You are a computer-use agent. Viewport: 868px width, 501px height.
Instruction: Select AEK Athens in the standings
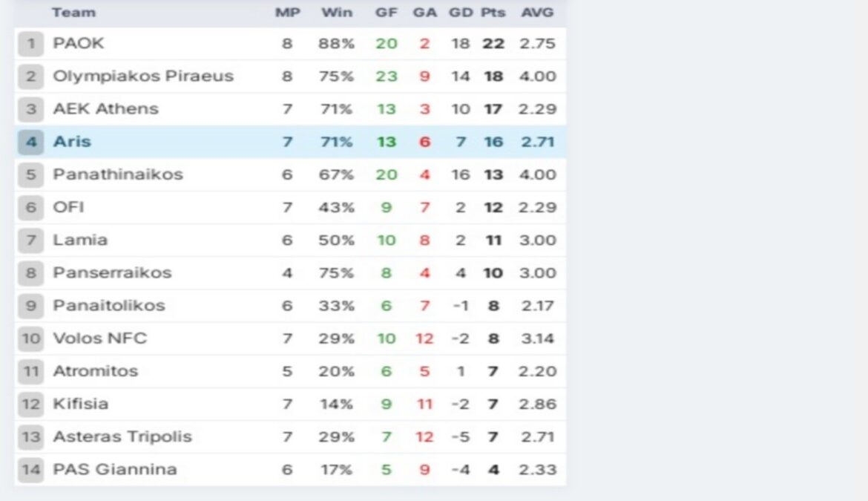tap(105, 109)
